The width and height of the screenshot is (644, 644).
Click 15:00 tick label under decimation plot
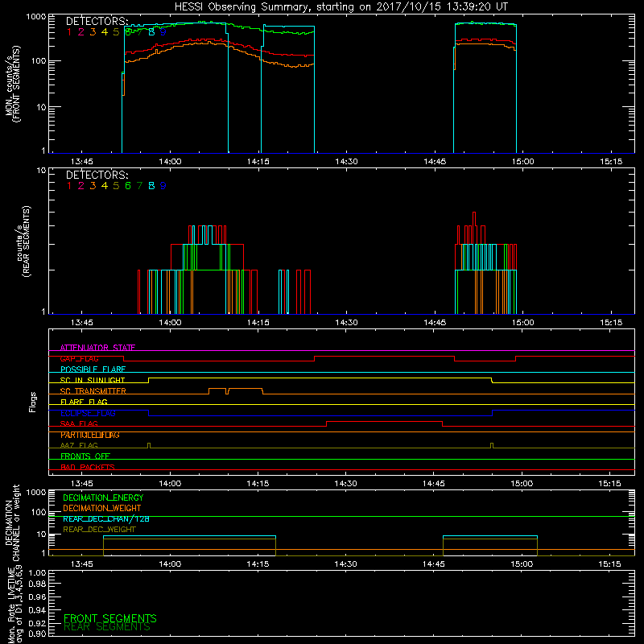coord(522,564)
